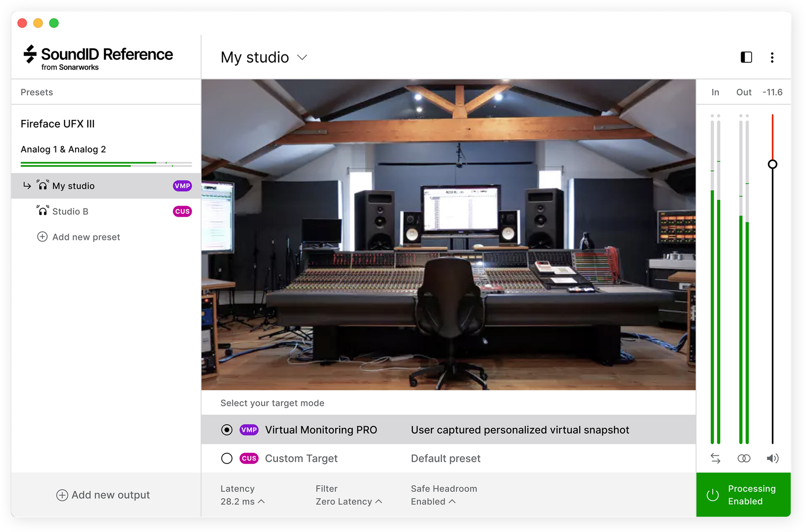Click Add new output
The width and height of the screenshot is (806, 532).
pos(103,495)
